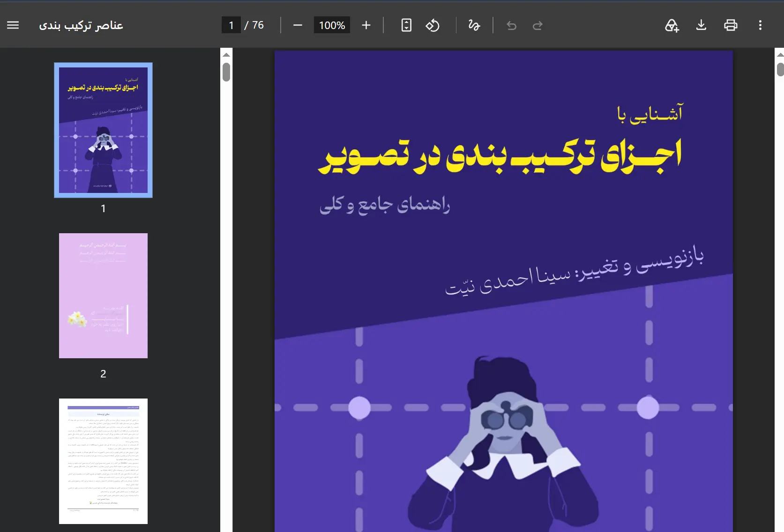
Task: Select the draw annotation tool
Action: (x=474, y=25)
